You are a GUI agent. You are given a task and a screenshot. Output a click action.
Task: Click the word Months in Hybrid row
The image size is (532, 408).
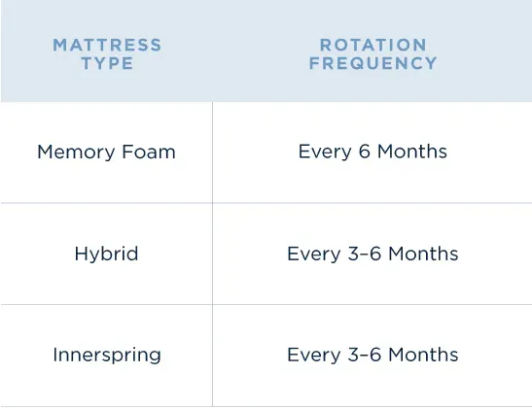(423, 254)
